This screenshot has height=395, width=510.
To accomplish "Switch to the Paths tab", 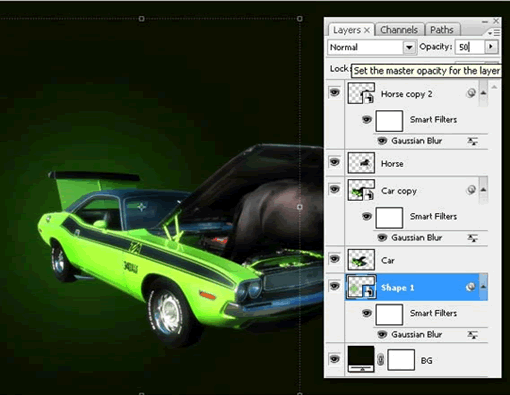I will [442, 30].
